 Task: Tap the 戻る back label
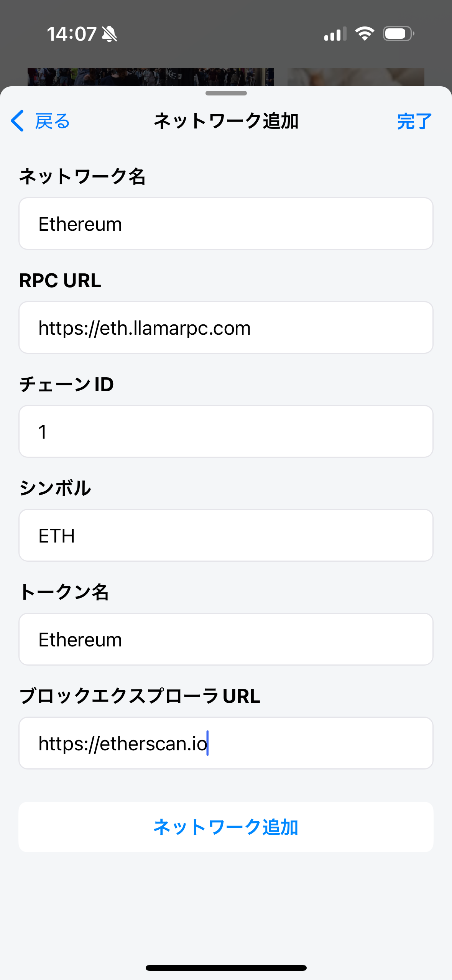tap(52, 121)
